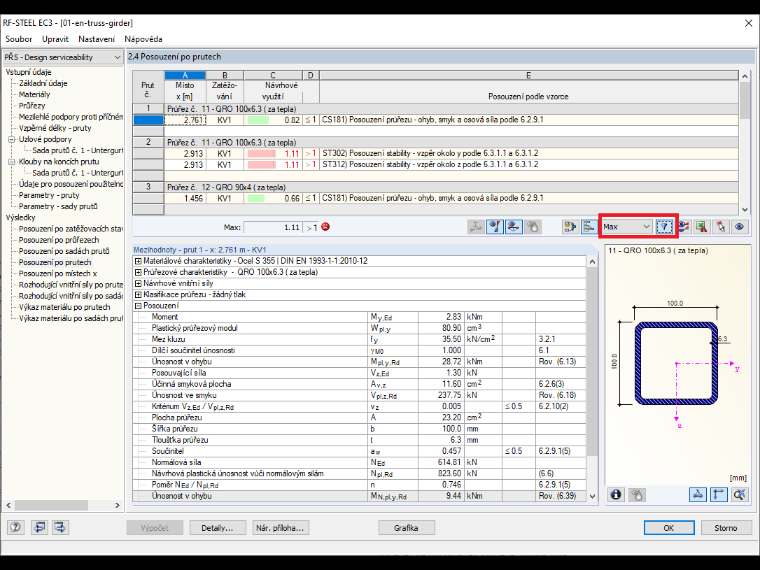Click the info icon below the cross-section drawing

pyautogui.click(x=616, y=494)
